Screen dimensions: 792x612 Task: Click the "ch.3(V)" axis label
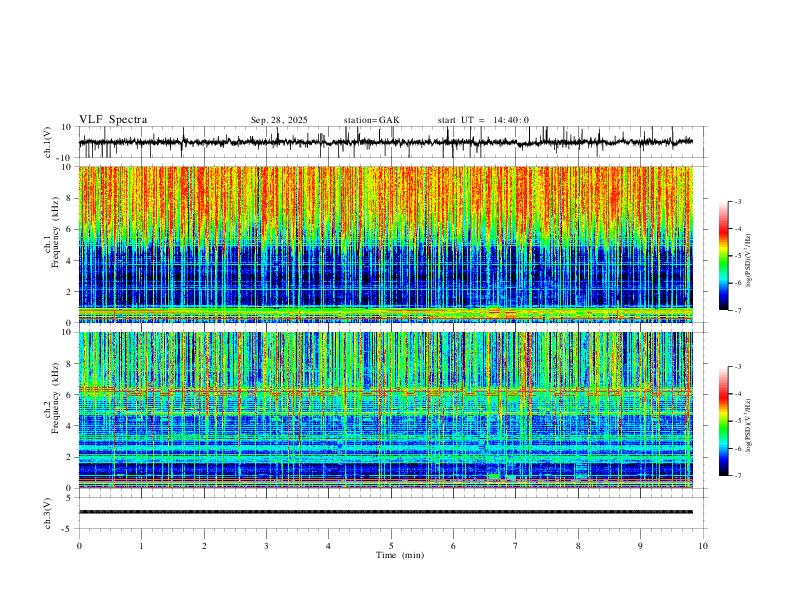click(x=48, y=514)
